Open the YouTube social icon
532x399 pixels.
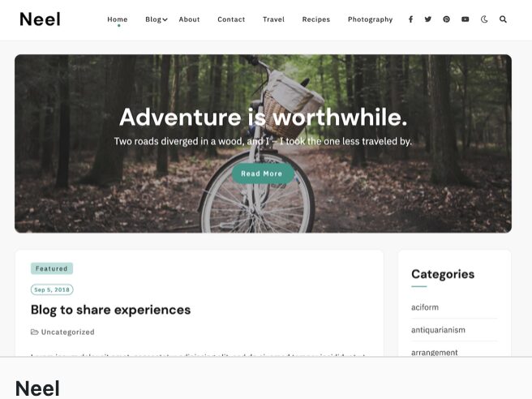tap(466, 19)
